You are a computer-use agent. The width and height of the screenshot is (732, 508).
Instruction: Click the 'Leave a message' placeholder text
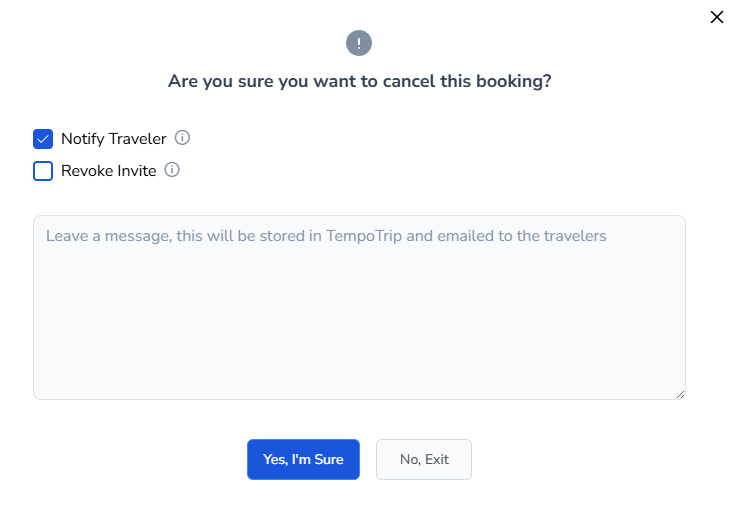(326, 236)
